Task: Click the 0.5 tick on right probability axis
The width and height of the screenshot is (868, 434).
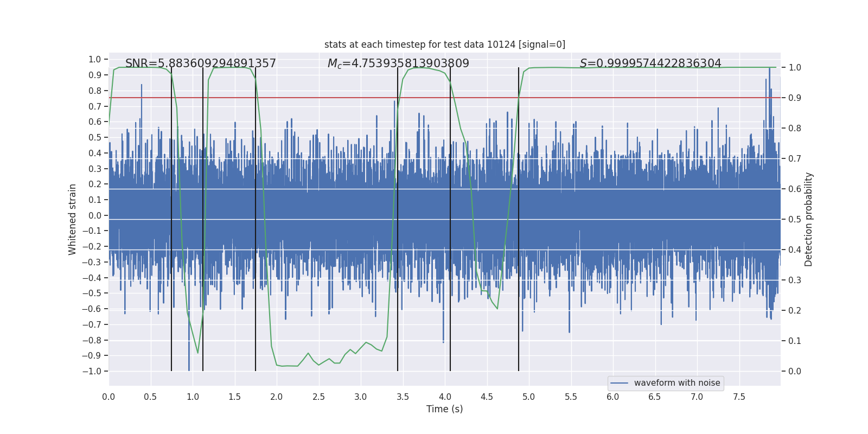Action: coord(795,220)
